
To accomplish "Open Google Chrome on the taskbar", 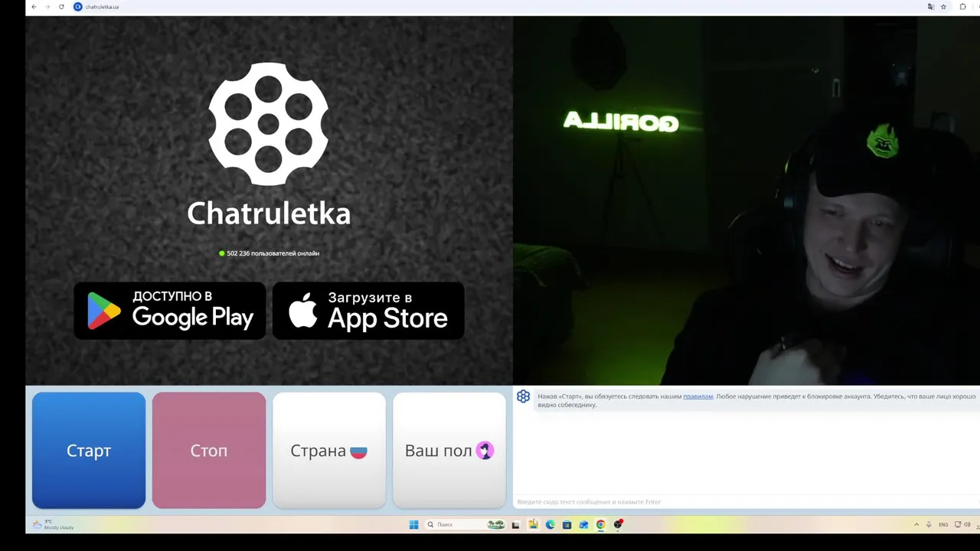I will pos(600,524).
